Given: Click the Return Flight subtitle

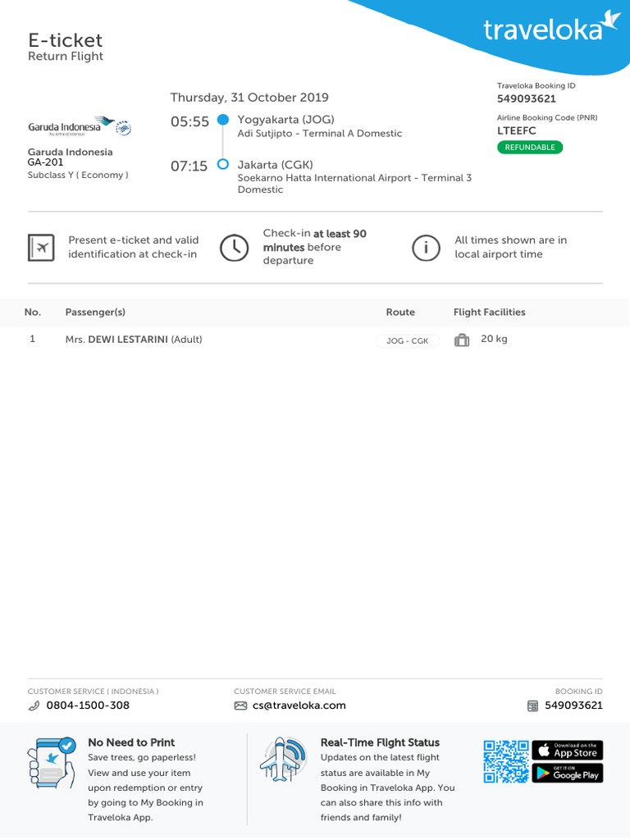Looking at the screenshot, I should point(66,57).
